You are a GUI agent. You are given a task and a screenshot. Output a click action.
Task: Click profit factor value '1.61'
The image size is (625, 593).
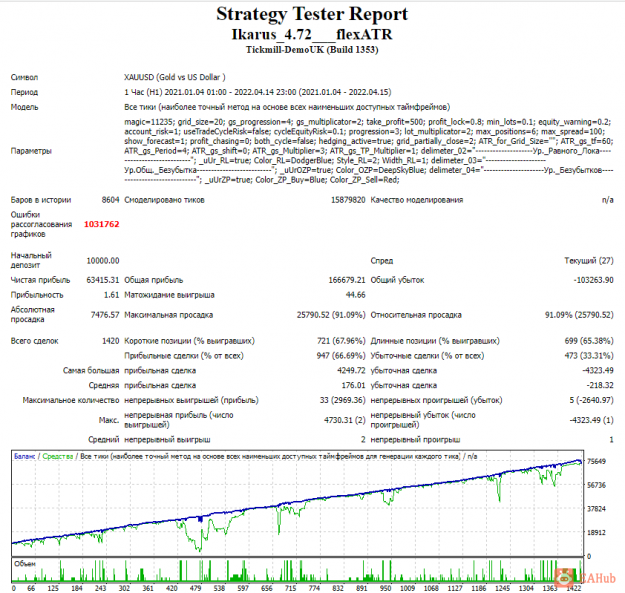tap(112, 295)
